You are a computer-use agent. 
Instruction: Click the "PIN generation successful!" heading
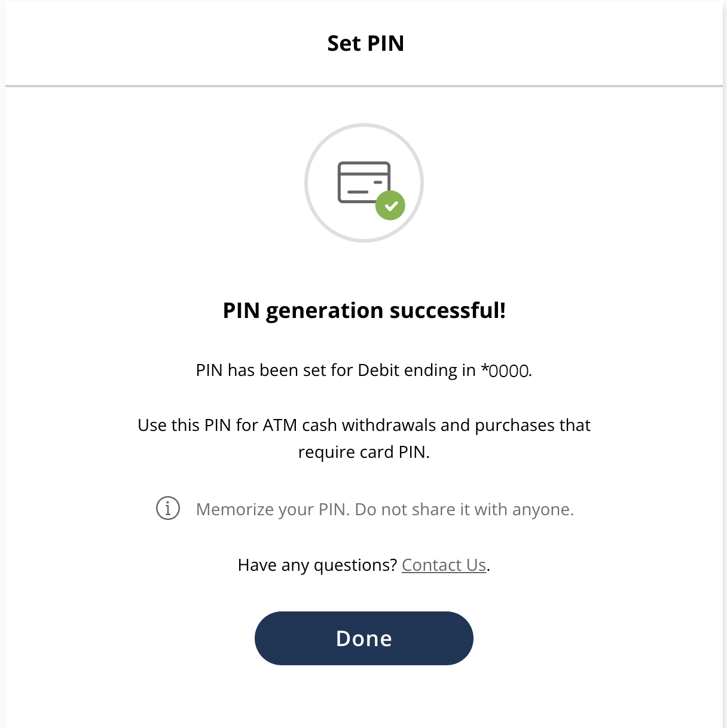coord(364,310)
